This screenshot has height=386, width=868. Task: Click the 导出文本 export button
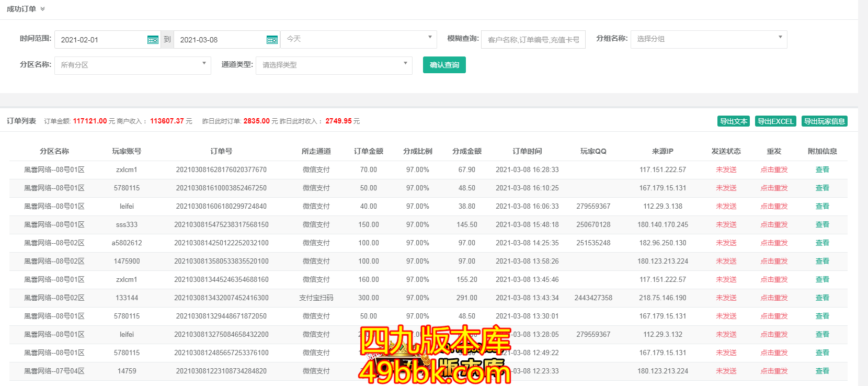coord(733,121)
